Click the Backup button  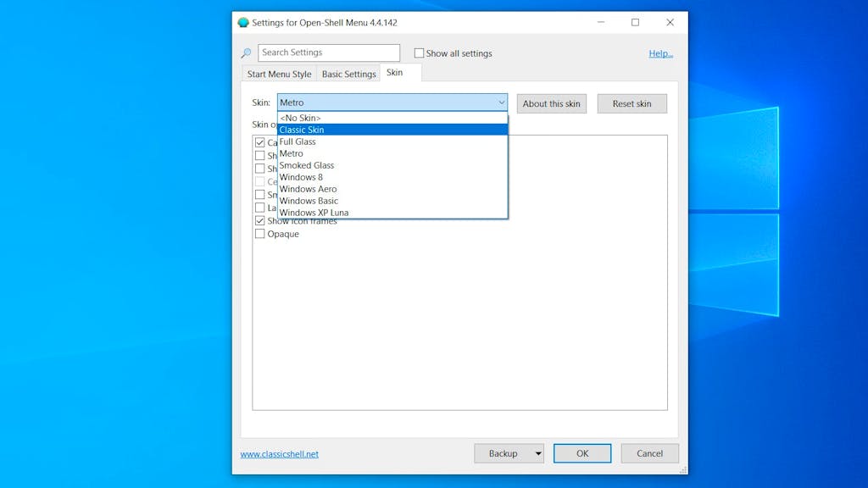(503, 453)
